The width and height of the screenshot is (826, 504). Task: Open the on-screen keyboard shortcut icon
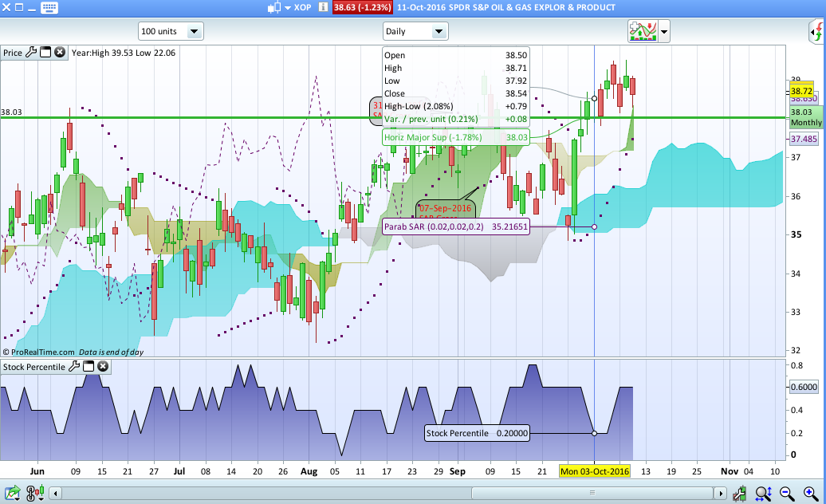pos(49,8)
